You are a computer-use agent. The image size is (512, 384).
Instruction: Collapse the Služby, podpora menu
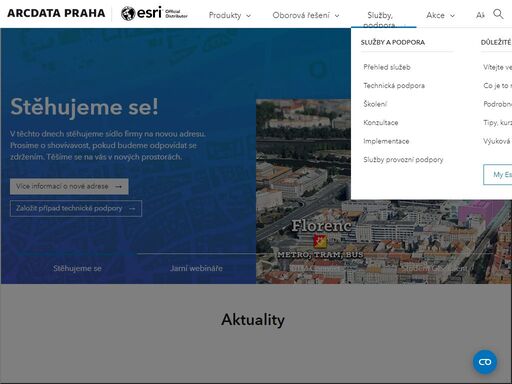coord(384,19)
